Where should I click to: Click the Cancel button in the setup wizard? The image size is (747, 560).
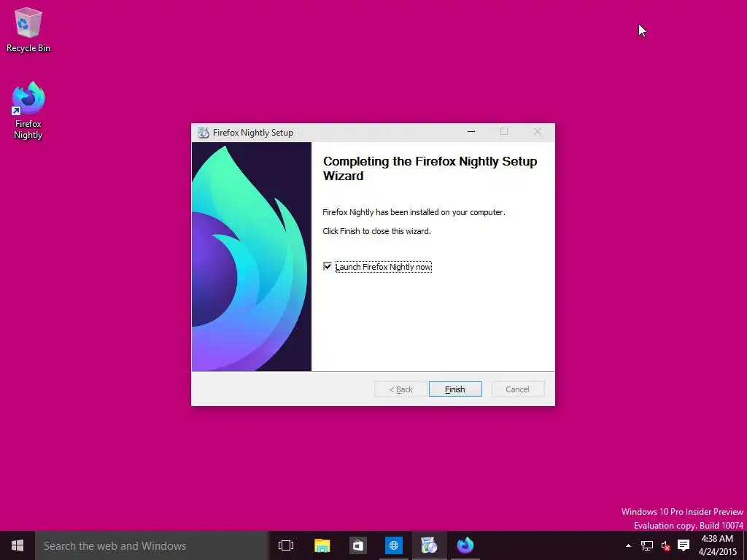517,389
